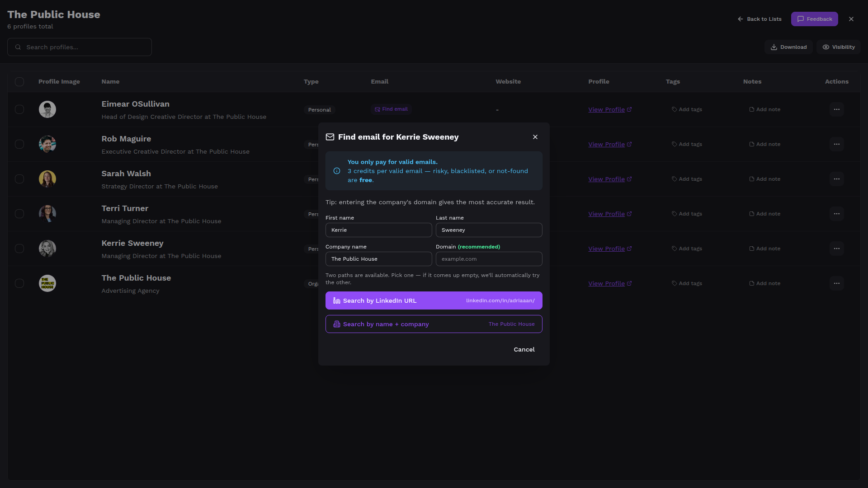This screenshot has width=868, height=488.
Task: Select checkbox for Kerrie Sweeney row
Action: (19, 249)
